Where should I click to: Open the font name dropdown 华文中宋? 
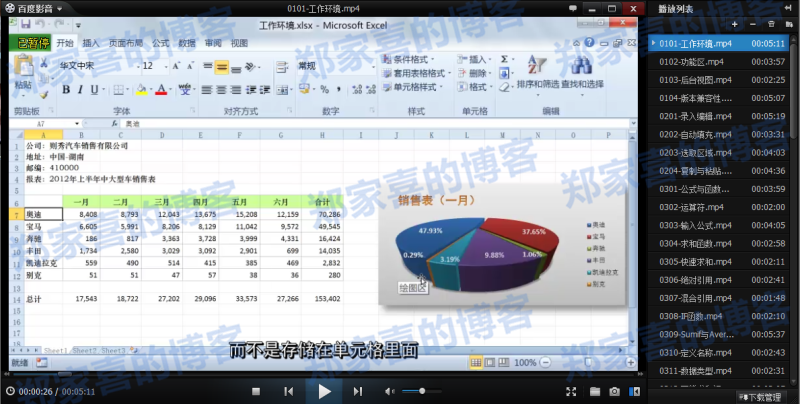tap(138, 66)
